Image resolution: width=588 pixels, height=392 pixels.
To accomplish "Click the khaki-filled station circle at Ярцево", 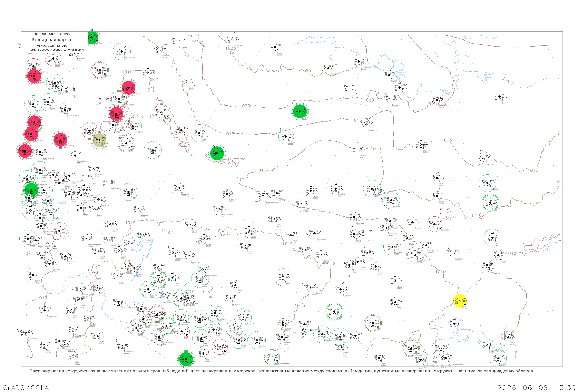I will point(100,140).
